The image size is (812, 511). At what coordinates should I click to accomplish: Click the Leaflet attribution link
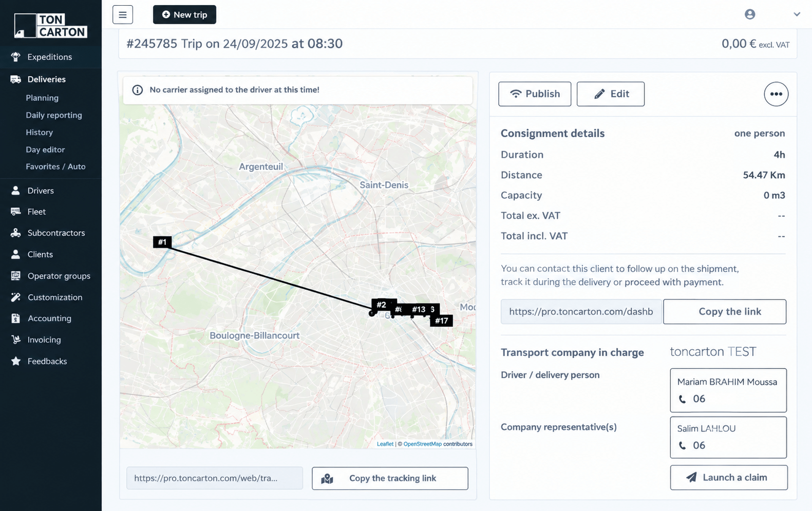pos(385,444)
